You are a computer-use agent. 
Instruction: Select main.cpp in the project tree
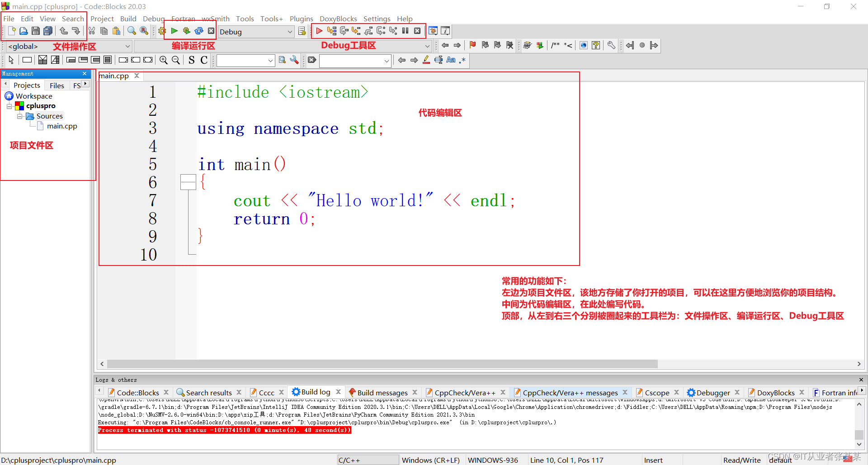62,126
